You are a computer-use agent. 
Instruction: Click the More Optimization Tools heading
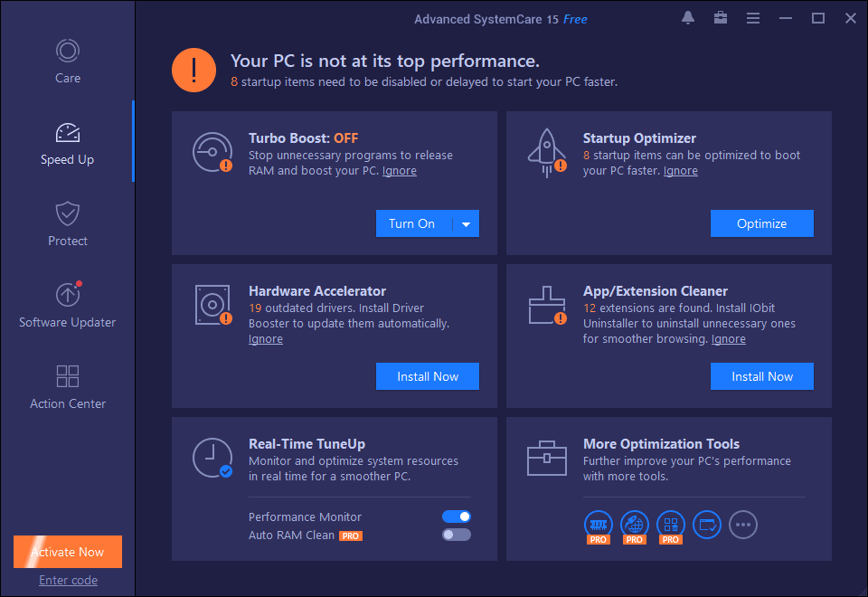(x=661, y=443)
